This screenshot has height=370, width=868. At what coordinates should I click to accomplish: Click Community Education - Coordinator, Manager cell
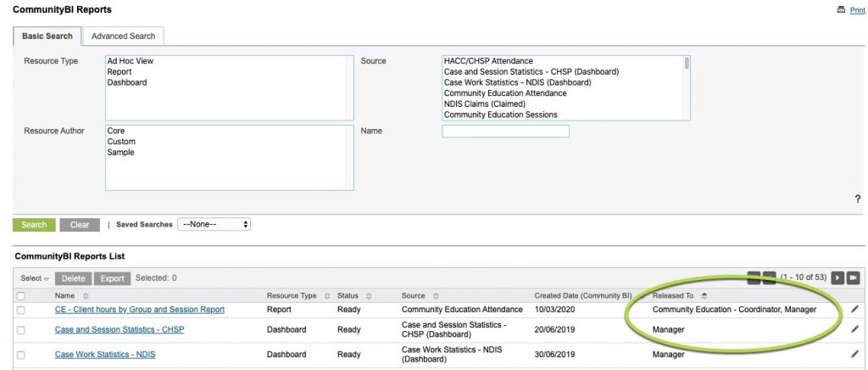(x=735, y=310)
